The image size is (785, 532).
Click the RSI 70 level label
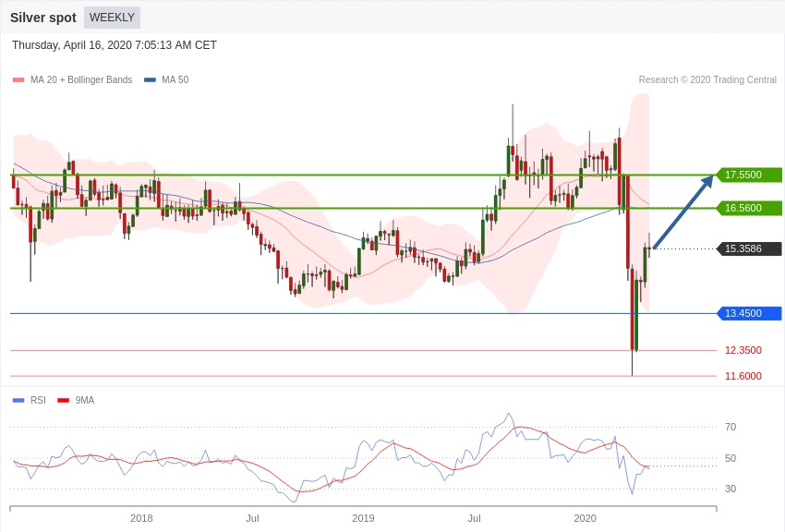pyautogui.click(x=731, y=427)
